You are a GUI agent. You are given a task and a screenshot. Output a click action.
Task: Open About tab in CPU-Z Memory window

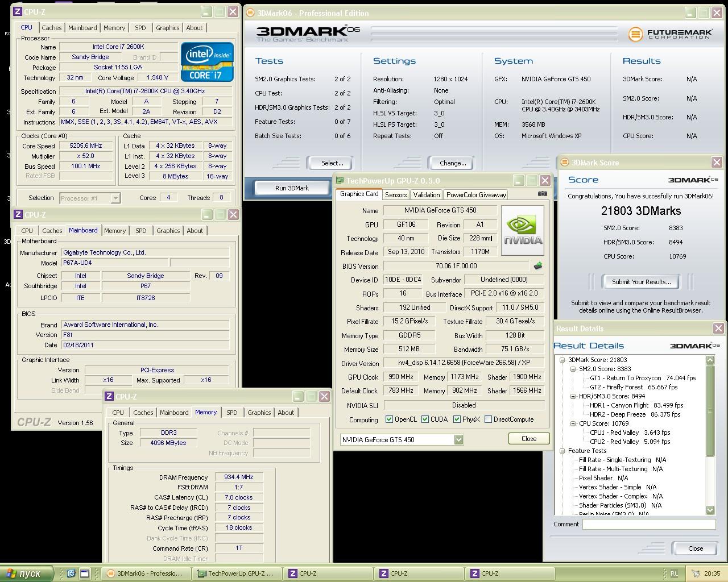point(286,413)
